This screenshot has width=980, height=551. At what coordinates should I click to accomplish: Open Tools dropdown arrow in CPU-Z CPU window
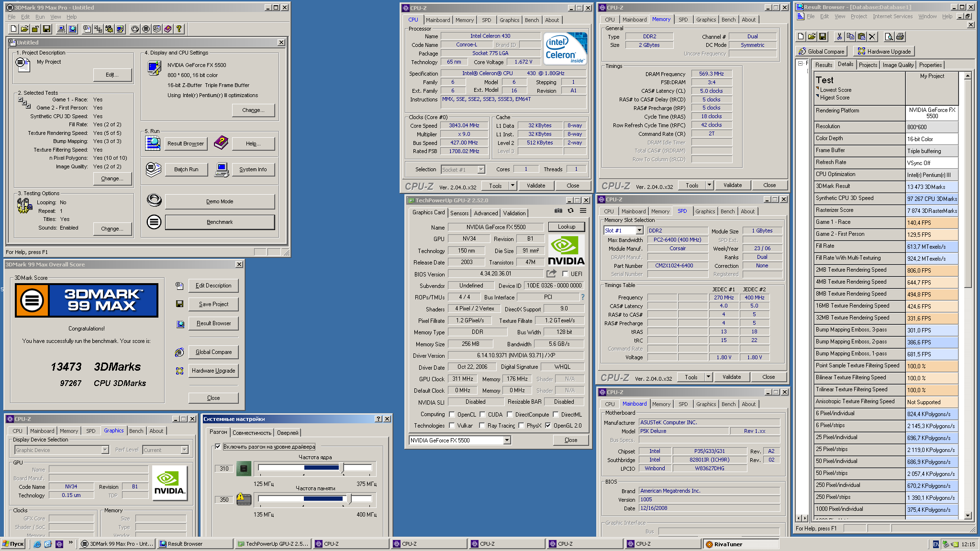click(512, 185)
